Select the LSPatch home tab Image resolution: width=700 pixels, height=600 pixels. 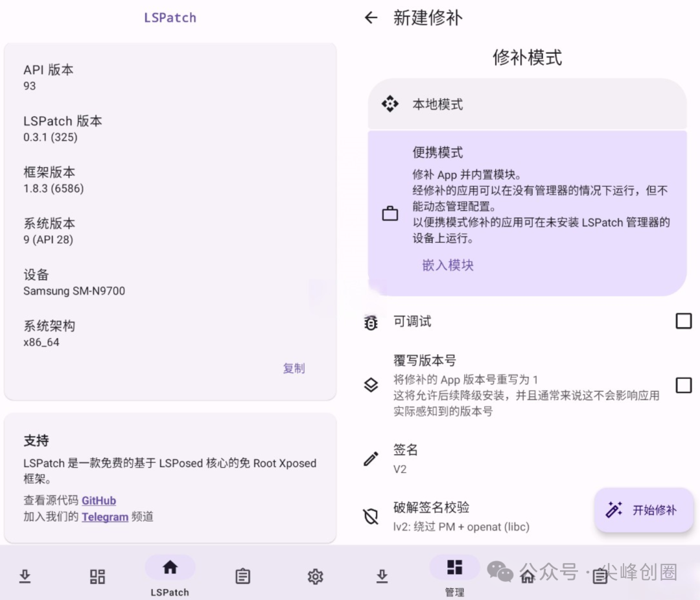pyautogui.click(x=170, y=576)
